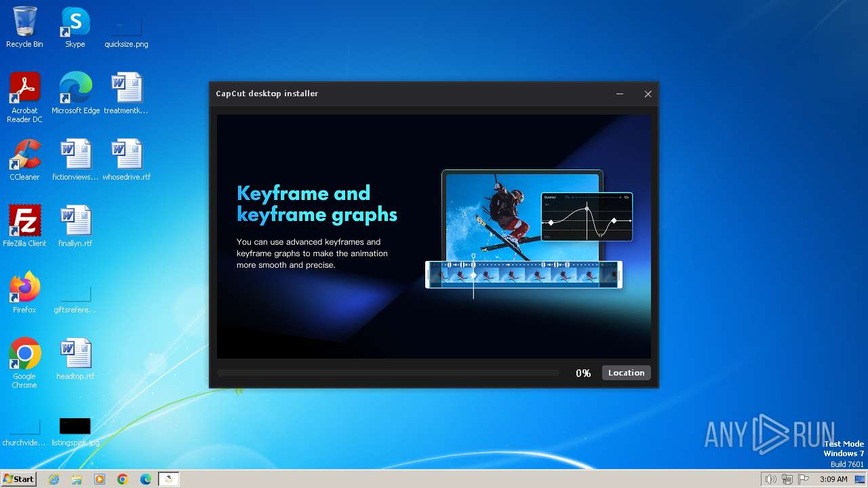Image resolution: width=868 pixels, height=488 pixels.
Task: Select the CapCut installer taskbar item
Action: [169, 479]
